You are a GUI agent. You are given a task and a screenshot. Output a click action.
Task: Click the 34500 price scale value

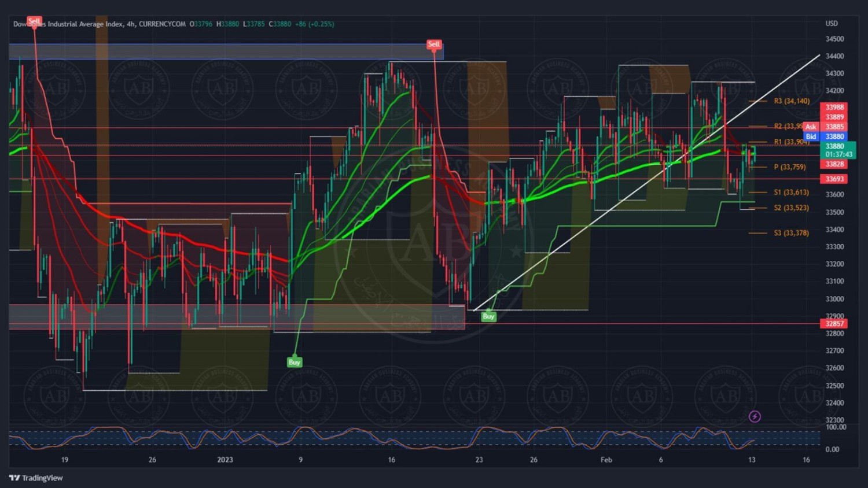[834, 39]
